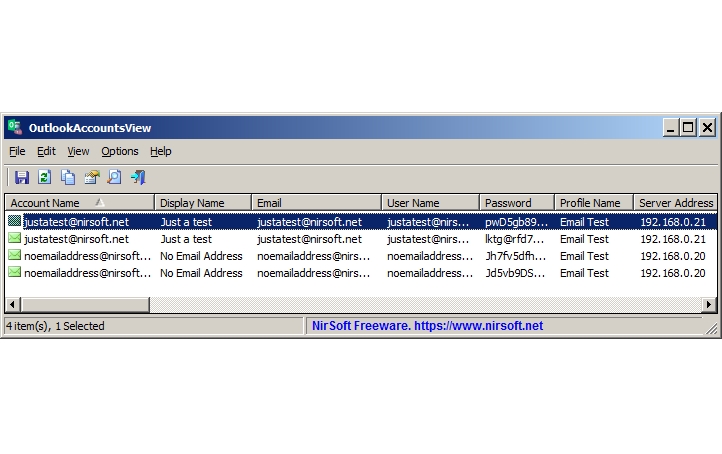The height and width of the screenshot is (454, 722).
Task: Sort by the Profile Name column header
Action: coord(594,203)
